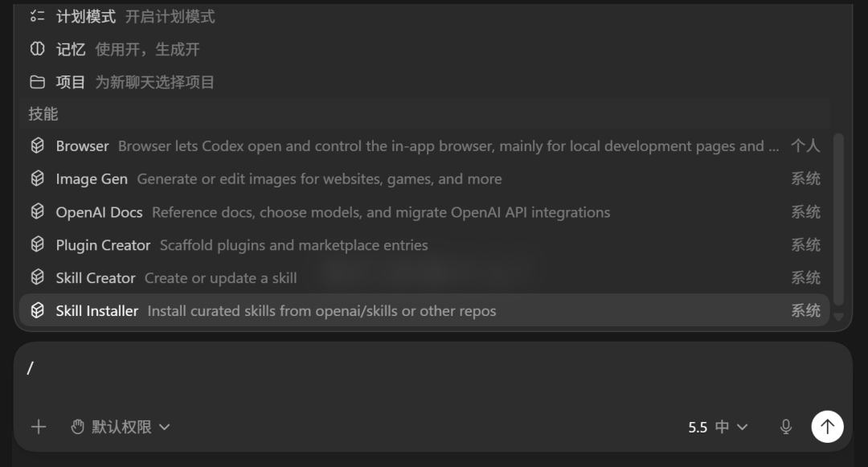Click the skills list vertical scrollbar
868x467 pixels.
(x=838, y=219)
